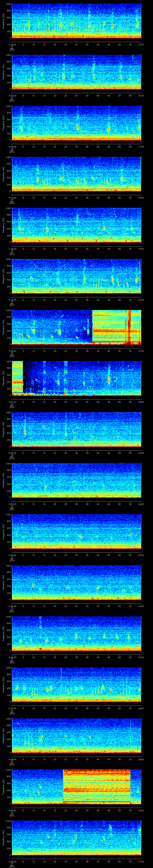
Task: Click the 20:00 end time label
Action: click(141, 300)
